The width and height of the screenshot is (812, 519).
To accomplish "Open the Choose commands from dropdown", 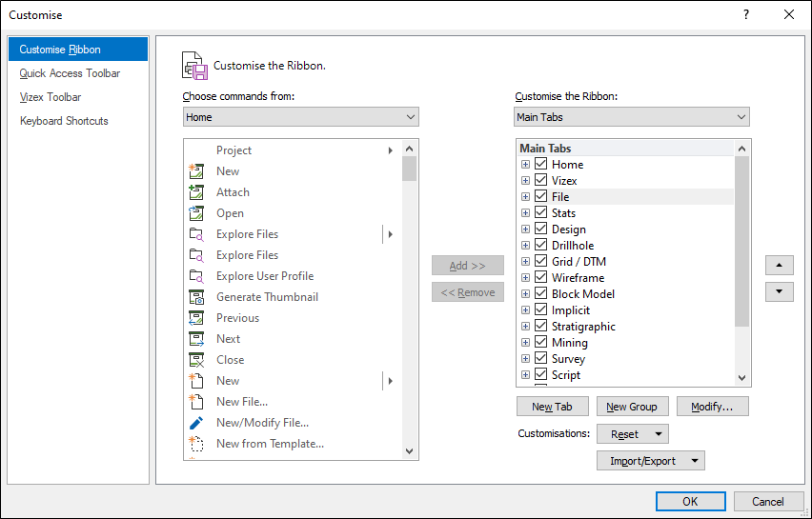I will (301, 117).
